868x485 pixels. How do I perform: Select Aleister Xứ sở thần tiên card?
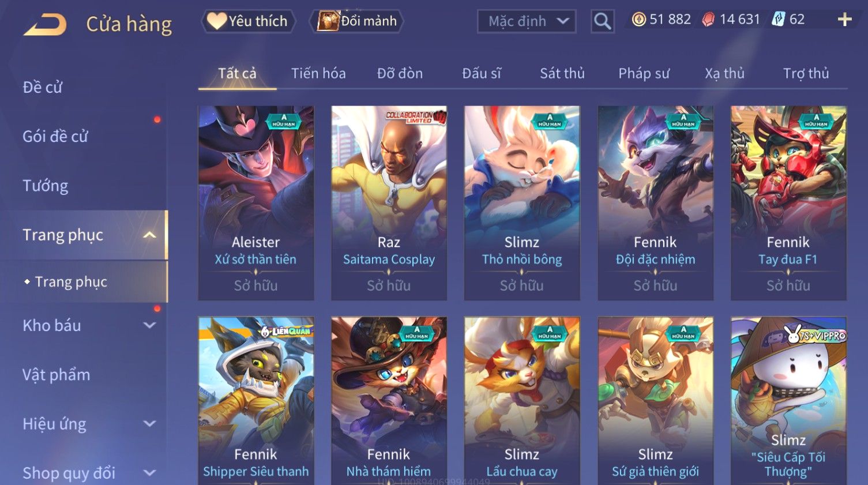point(256,203)
